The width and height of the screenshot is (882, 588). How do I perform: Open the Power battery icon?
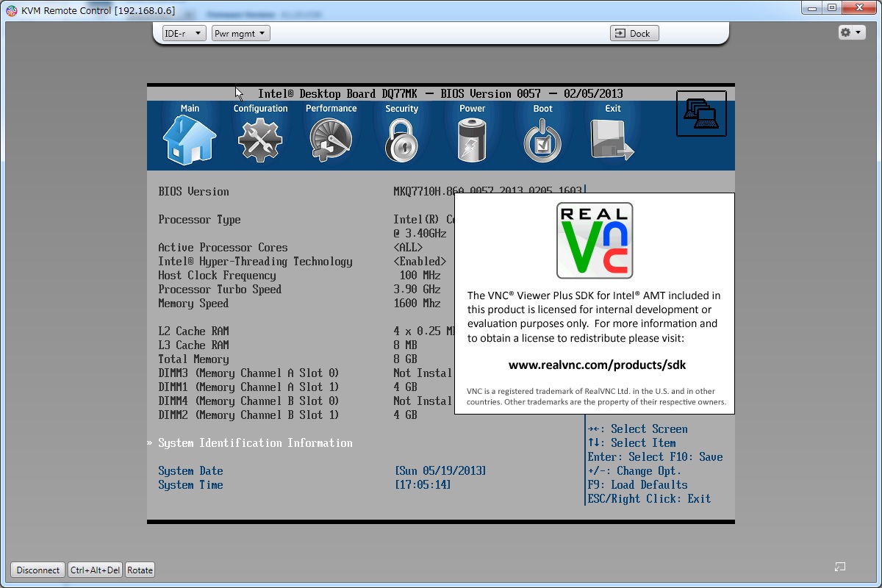click(472, 140)
